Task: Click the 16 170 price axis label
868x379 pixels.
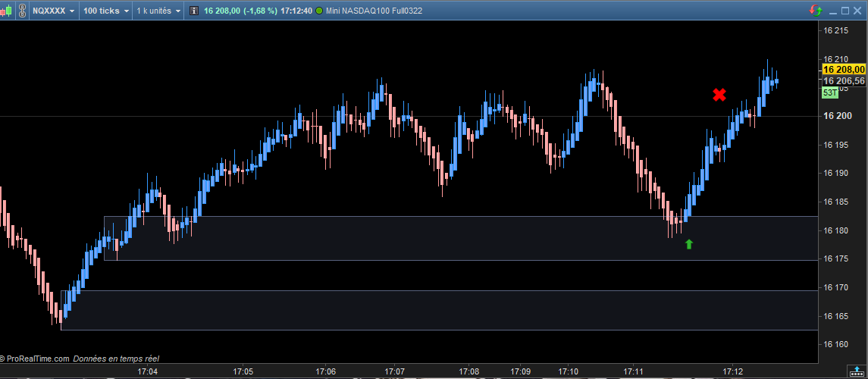Action: (836, 287)
